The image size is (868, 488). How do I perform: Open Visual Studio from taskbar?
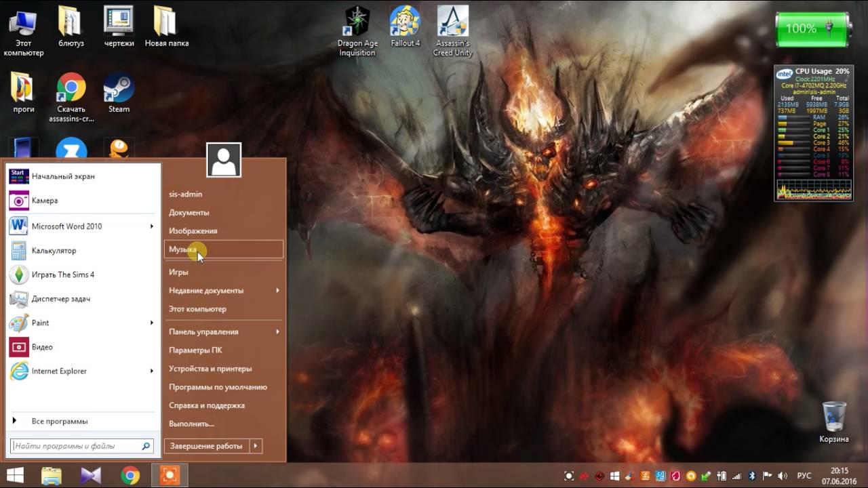(91, 475)
